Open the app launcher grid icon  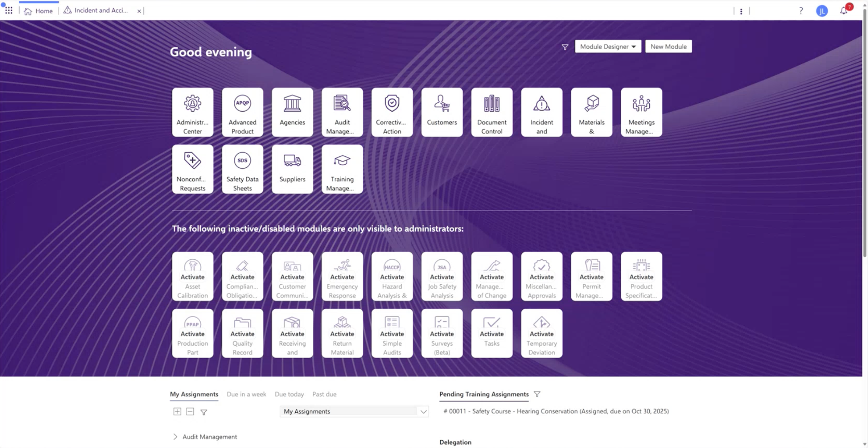point(9,10)
